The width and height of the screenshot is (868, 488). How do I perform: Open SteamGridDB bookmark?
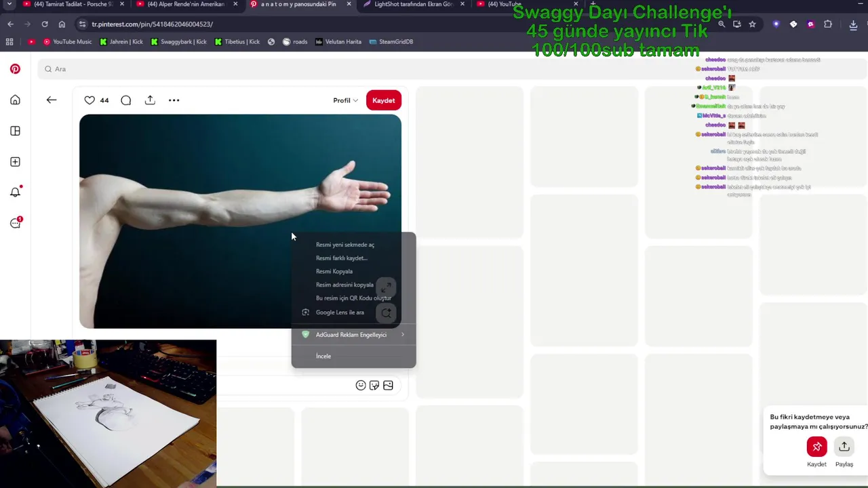391,42
